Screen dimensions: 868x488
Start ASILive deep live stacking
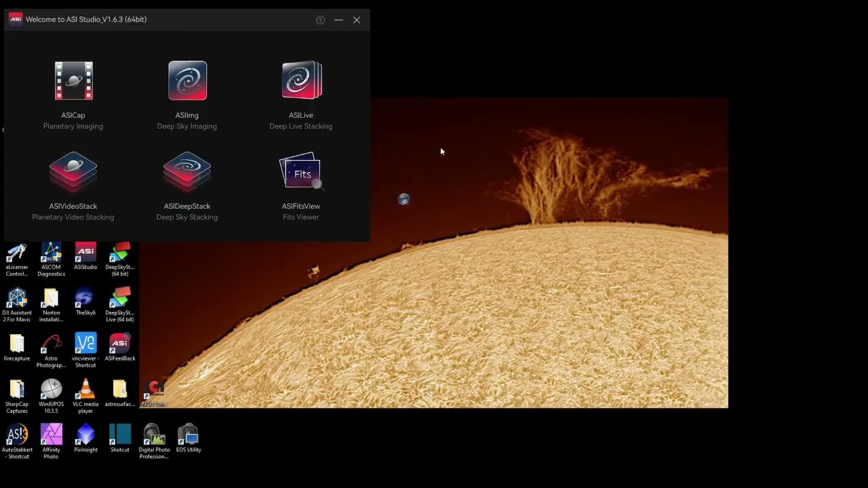coord(301,95)
